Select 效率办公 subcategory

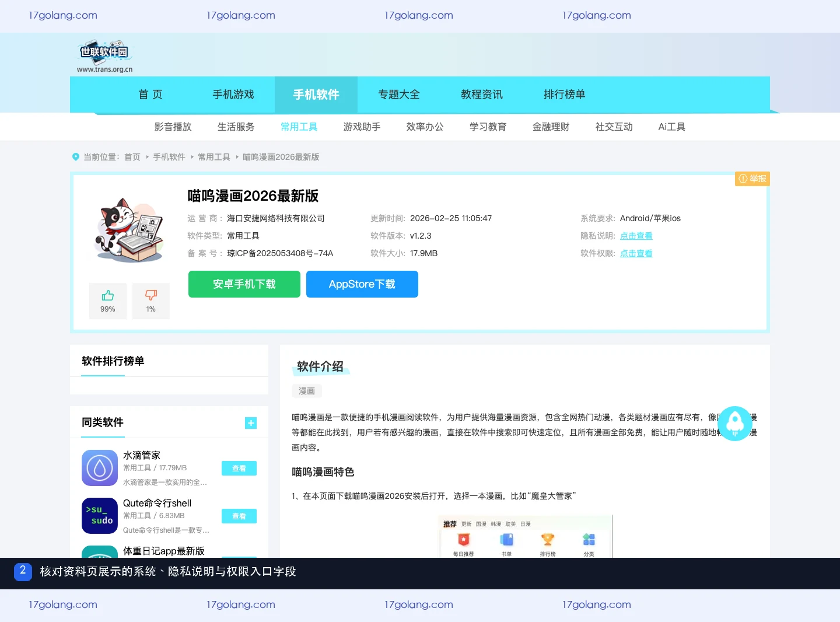coord(425,127)
